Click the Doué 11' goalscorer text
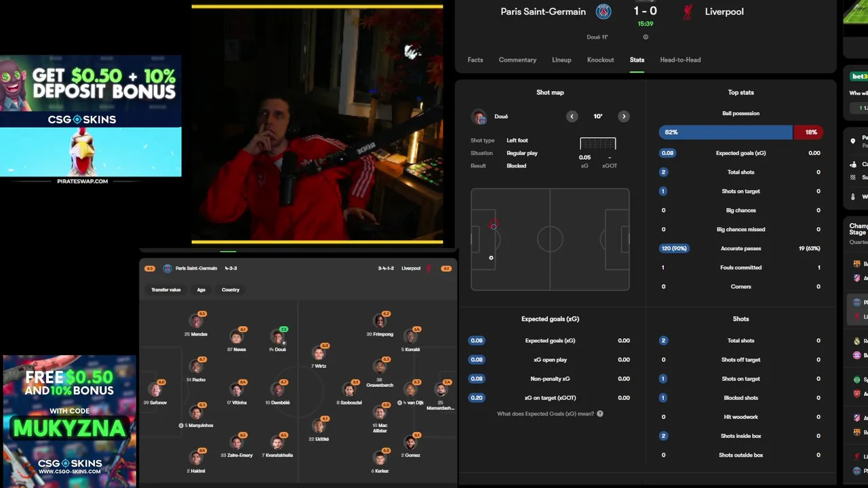The height and width of the screenshot is (488, 868). (597, 37)
